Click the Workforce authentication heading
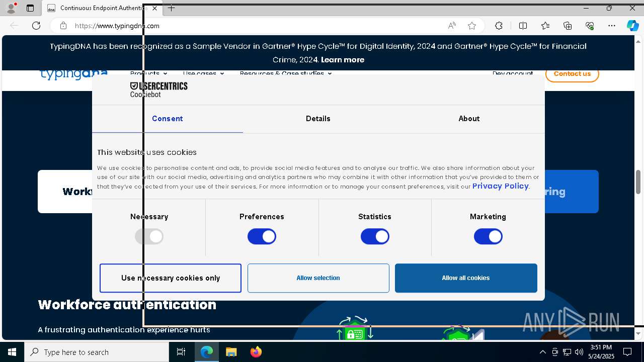Image resolution: width=644 pixels, height=362 pixels. pyautogui.click(x=127, y=305)
